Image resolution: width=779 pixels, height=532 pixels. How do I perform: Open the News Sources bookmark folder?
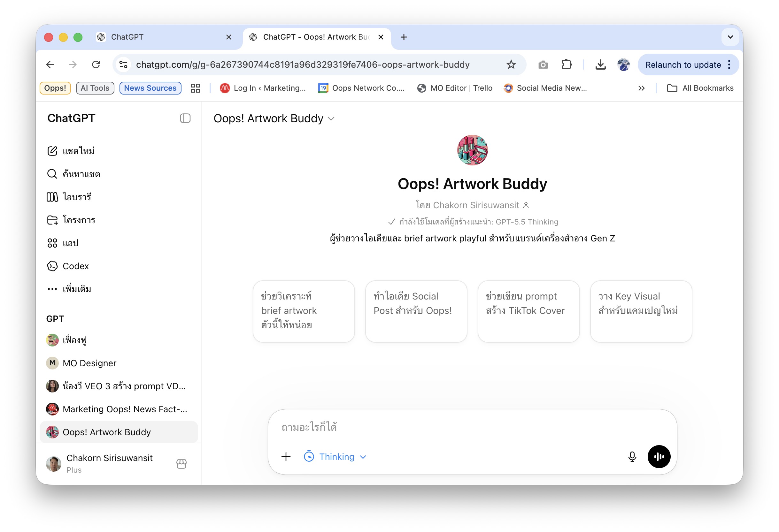(x=150, y=88)
